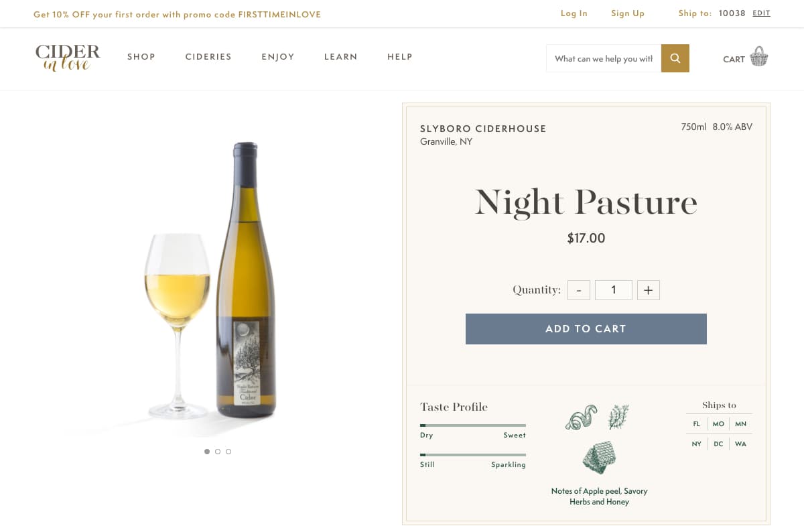Switch to the second carousel image dot
This screenshot has width=804, height=532.
coord(218,452)
